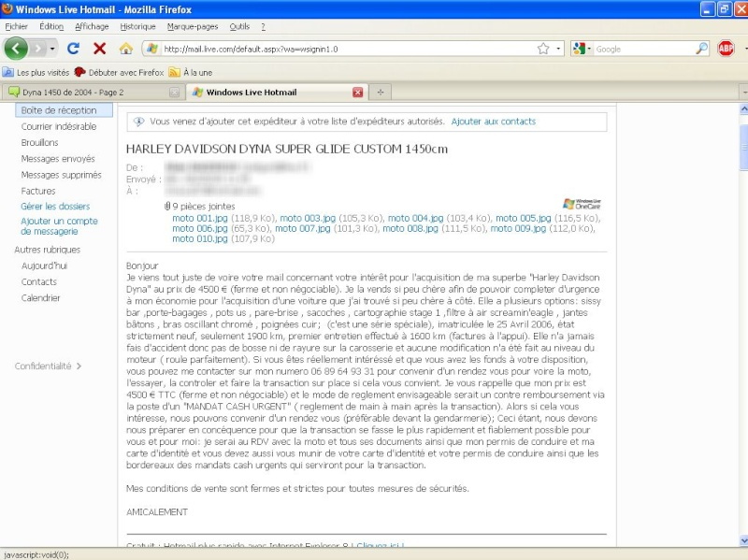Screen dimensions: 748x560
Task: Open the search engine selector dropdown
Action: pos(589,49)
